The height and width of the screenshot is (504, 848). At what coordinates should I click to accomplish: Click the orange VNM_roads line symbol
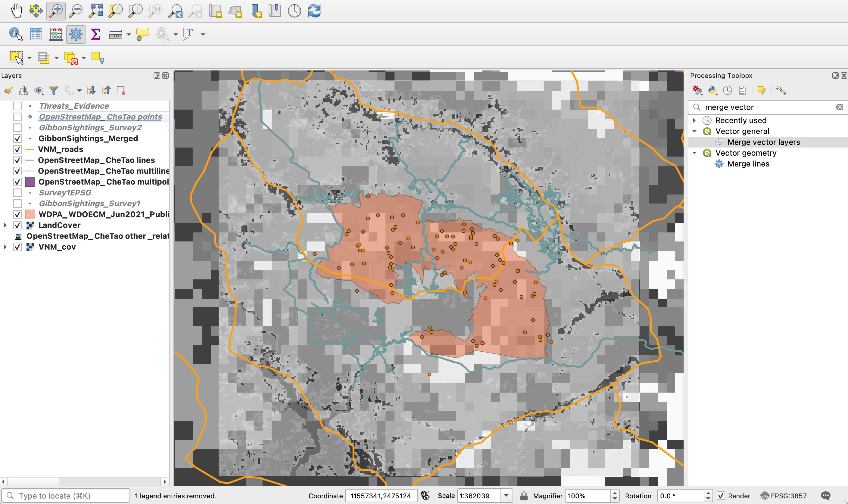click(x=30, y=149)
